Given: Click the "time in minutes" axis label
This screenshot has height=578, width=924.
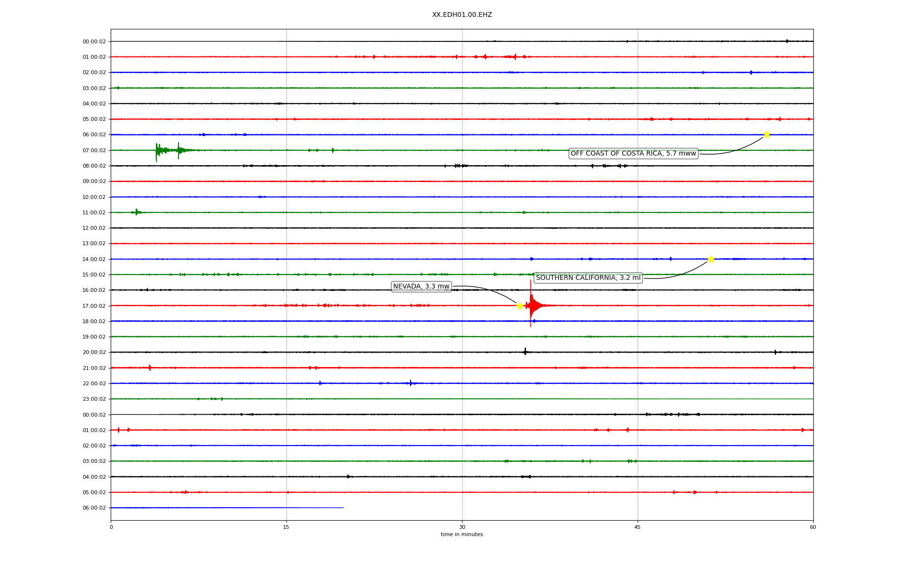Looking at the screenshot, I should coord(462,535).
